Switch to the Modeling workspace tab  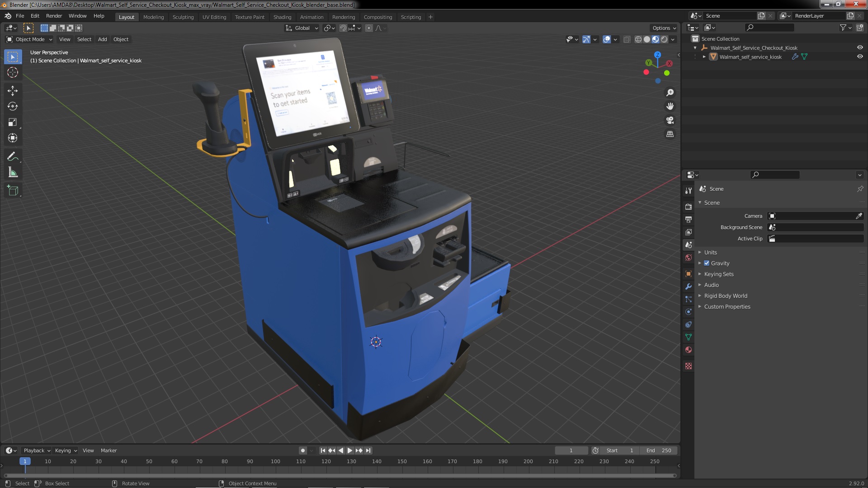tap(153, 17)
